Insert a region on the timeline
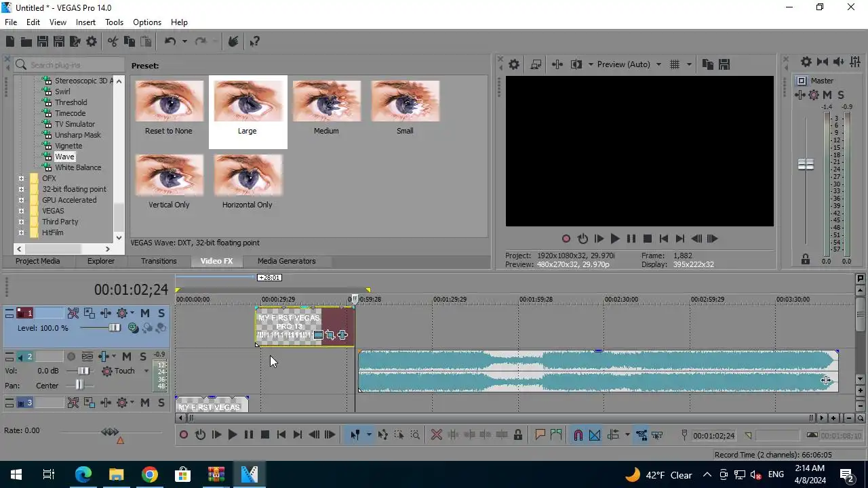The width and height of the screenshot is (868, 488). tap(557, 435)
